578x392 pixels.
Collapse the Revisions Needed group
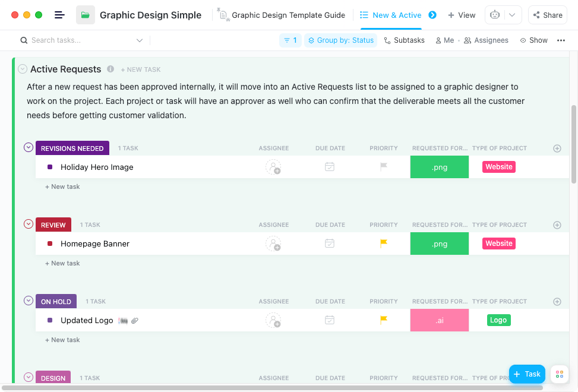[x=28, y=147]
